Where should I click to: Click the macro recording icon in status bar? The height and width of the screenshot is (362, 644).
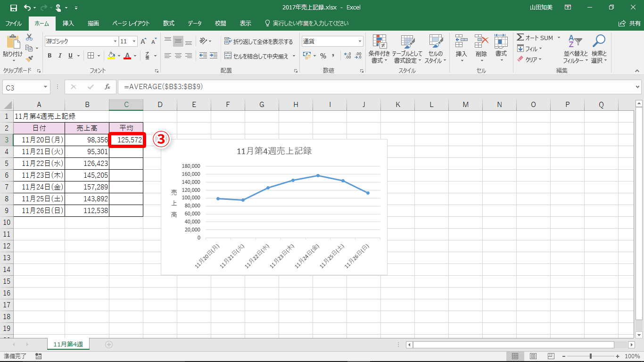pos(38,356)
